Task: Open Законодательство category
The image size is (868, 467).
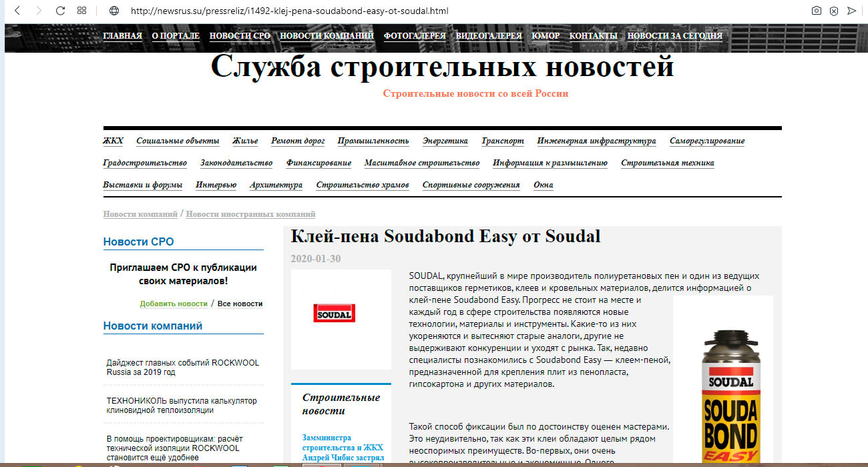Action: point(236,163)
